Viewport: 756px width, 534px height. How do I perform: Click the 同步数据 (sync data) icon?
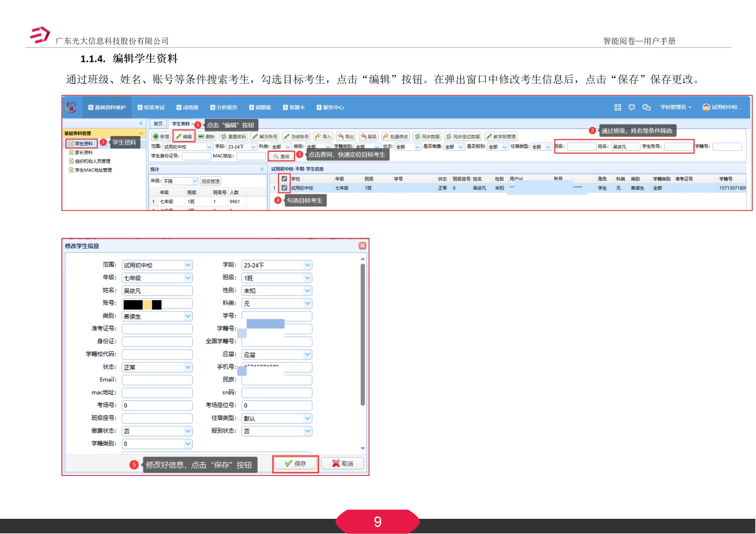[427, 136]
